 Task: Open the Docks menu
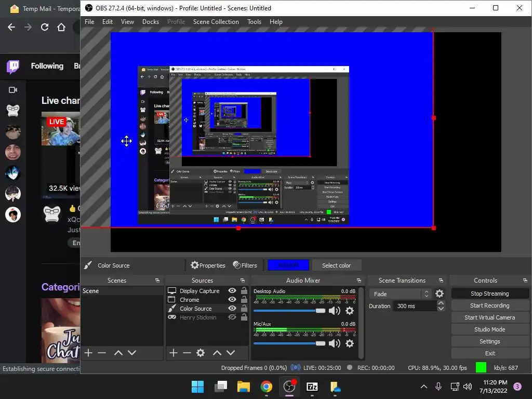click(150, 22)
